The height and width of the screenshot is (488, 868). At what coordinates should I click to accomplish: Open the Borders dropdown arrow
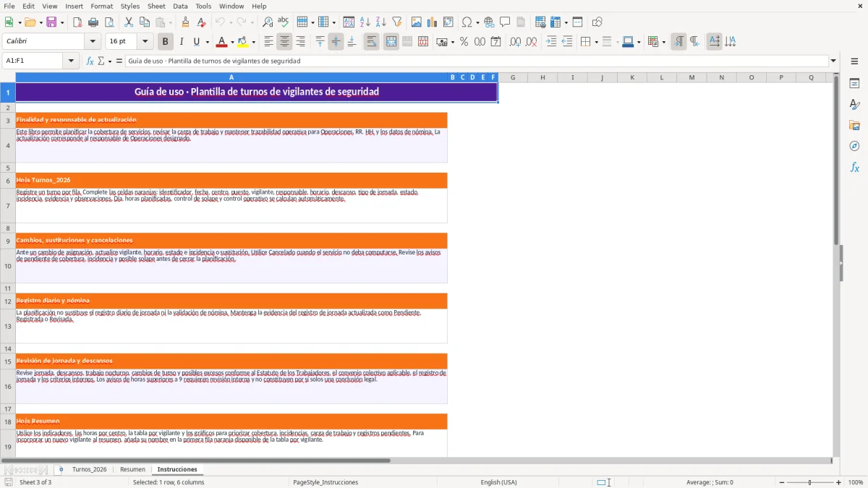(596, 42)
